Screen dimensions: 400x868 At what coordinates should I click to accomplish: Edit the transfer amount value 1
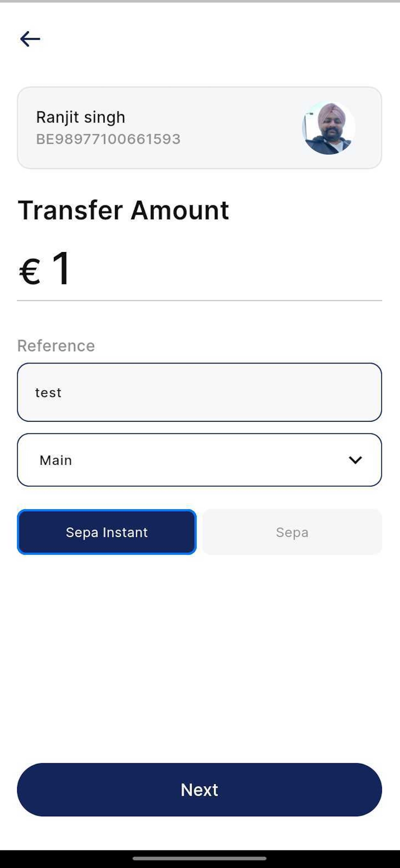[x=62, y=269]
